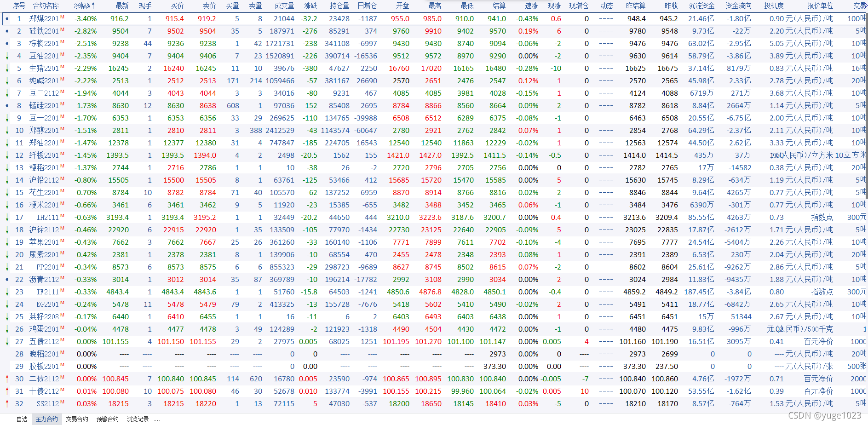
Task: Select contract name PP2201
Action: [48, 267]
